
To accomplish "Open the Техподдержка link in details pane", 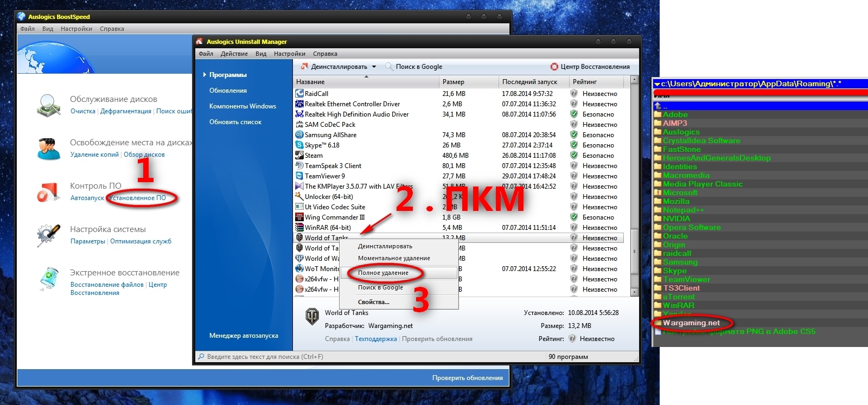I will (x=376, y=339).
